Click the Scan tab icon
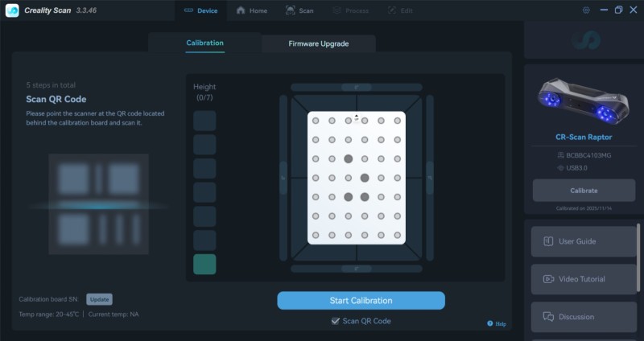This screenshot has height=341, width=644. pos(290,10)
